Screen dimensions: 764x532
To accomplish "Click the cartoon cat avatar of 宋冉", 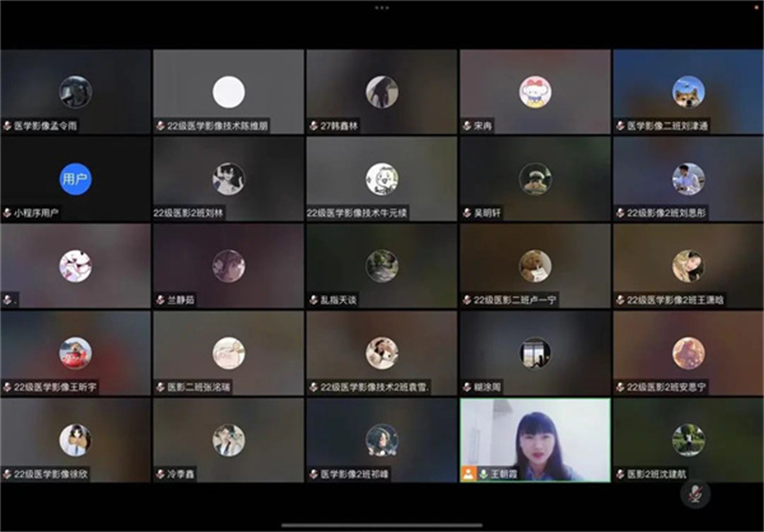I will click(x=535, y=92).
